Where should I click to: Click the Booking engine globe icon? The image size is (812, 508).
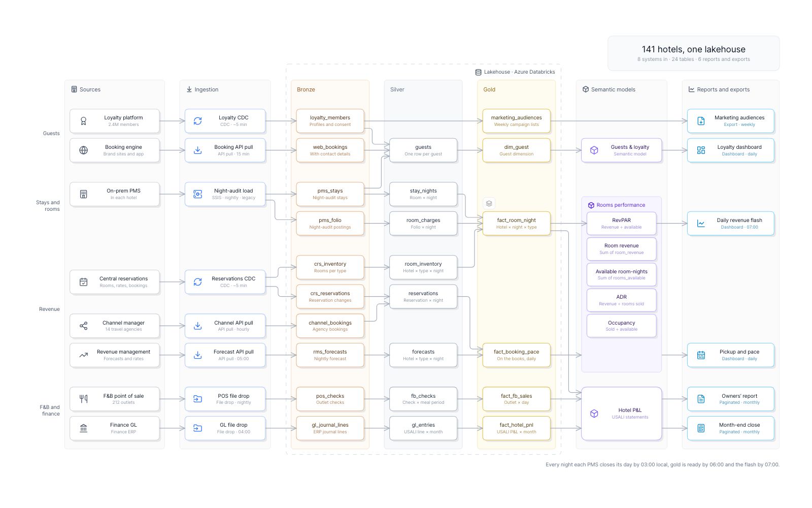pyautogui.click(x=84, y=150)
